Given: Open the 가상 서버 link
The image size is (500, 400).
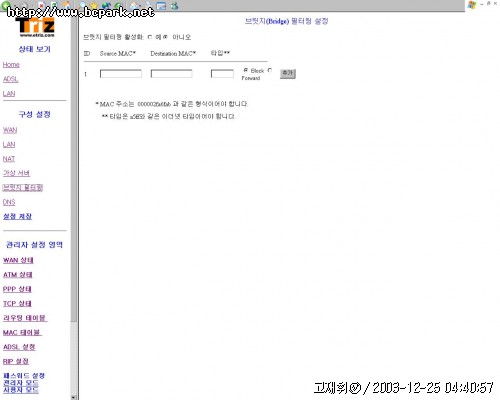Looking at the screenshot, I should tap(16, 173).
